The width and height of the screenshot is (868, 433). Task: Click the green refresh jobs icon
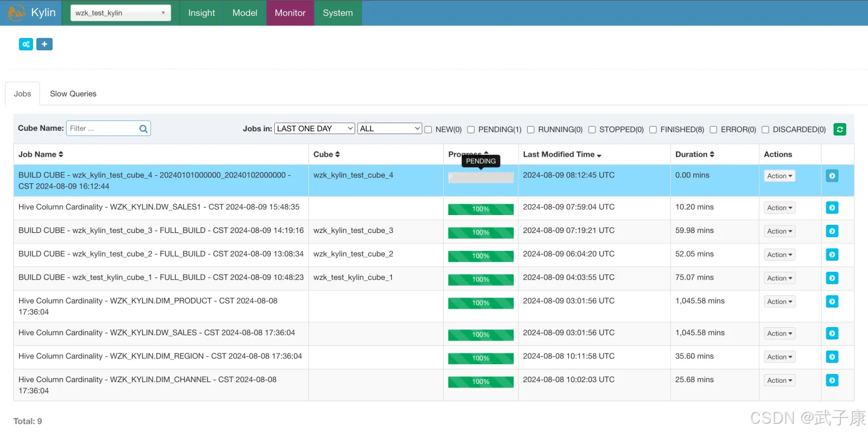click(x=839, y=129)
